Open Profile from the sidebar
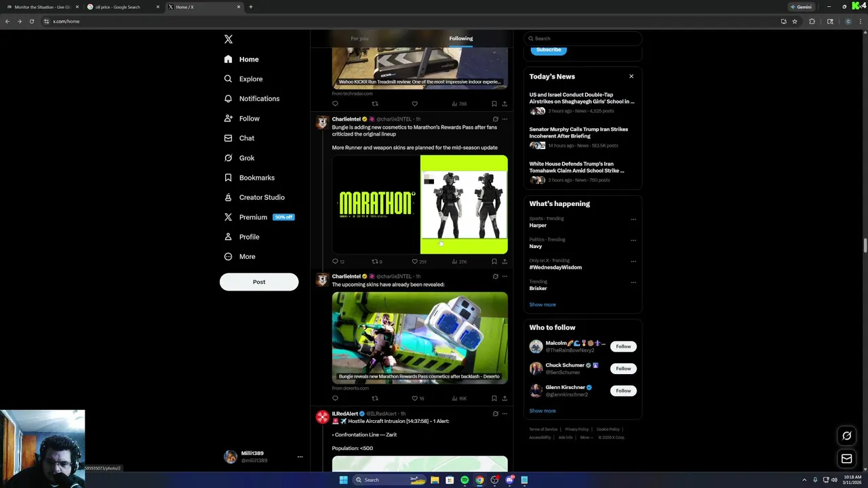The height and width of the screenshot is (488, 868). click(241, 237)
